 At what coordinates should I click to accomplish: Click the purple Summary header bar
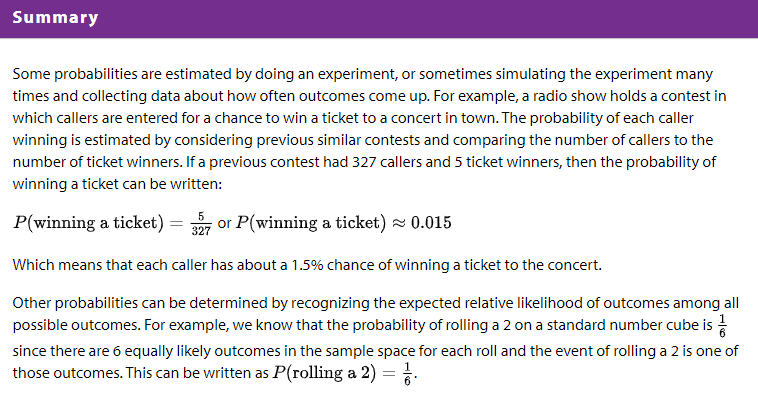[379, 19]
